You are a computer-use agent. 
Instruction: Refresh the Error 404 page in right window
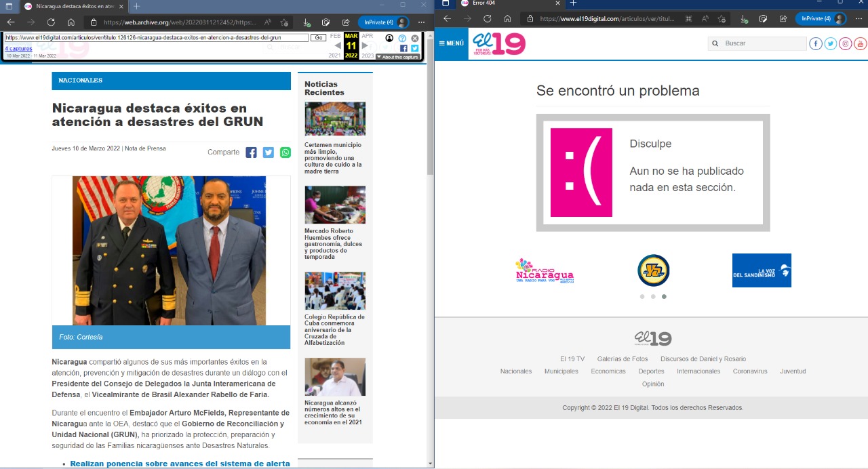coord(487,18)
